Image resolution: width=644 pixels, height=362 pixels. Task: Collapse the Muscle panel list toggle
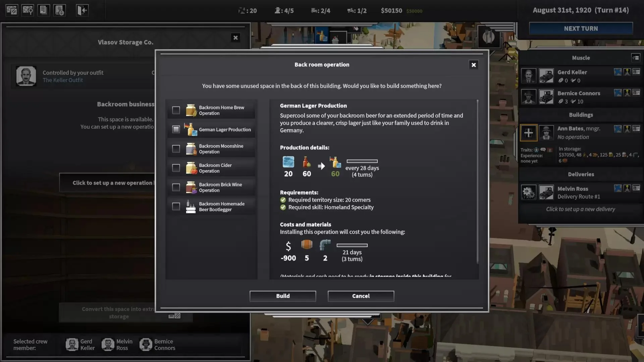point(635,58)
